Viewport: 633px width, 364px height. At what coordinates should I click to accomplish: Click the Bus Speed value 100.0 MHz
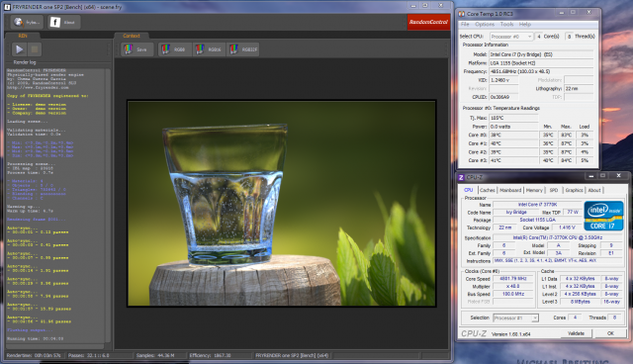(x=513, y=294)
